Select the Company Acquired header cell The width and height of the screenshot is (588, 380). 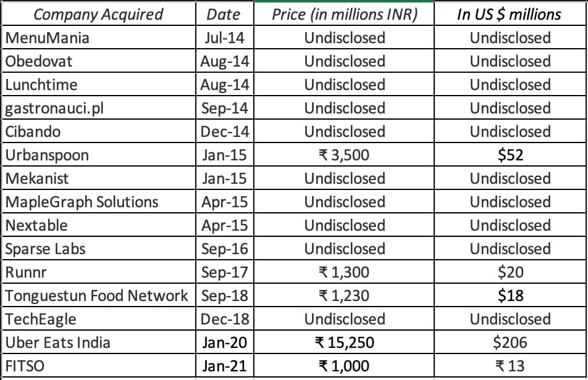(98, 14)
